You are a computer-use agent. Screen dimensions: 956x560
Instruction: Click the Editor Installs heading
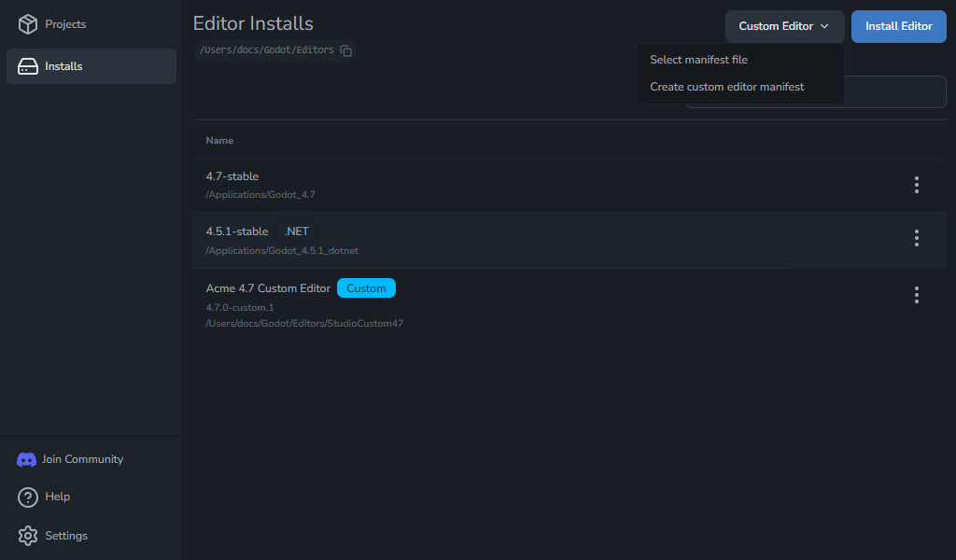click(x=253, y=23)
